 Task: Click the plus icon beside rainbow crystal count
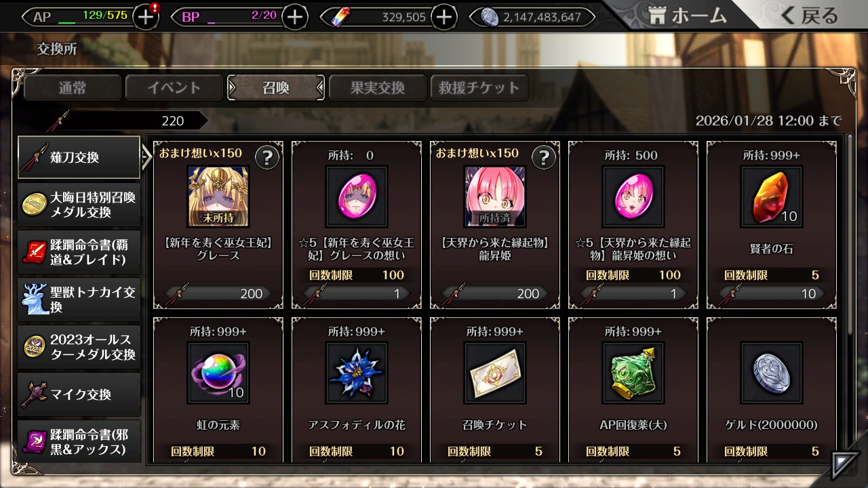[x=444, y=17]
